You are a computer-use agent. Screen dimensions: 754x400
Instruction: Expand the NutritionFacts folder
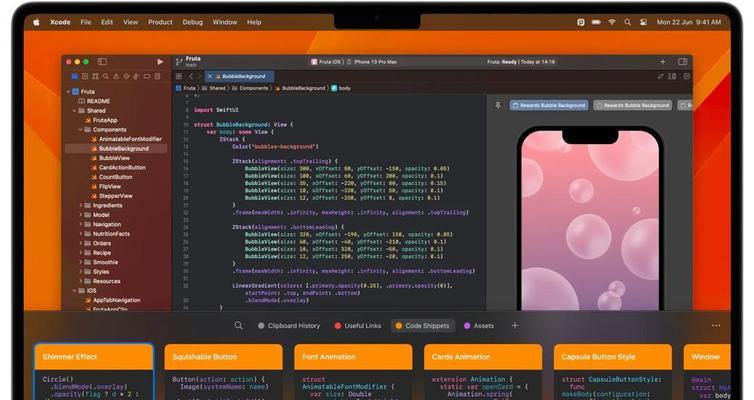pos(81,234)
